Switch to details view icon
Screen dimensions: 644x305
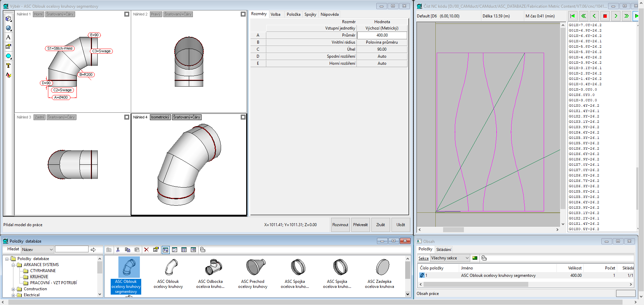click(x=193, y=250)
